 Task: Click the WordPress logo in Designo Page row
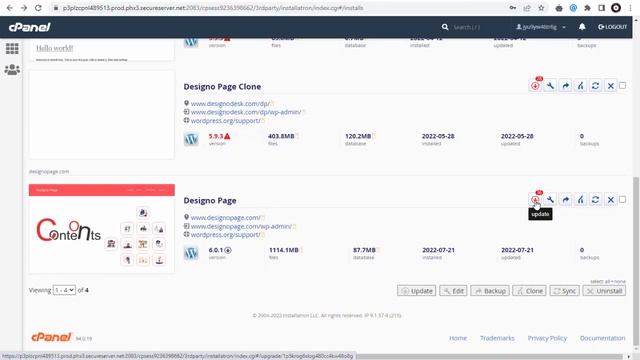(x=191, y=253)
